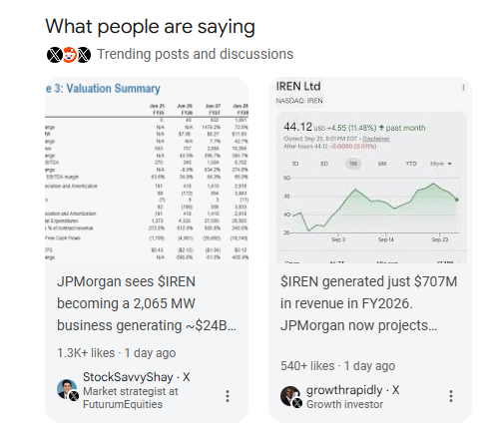Select the YTD range in chart image

click(x=411, y=164)
